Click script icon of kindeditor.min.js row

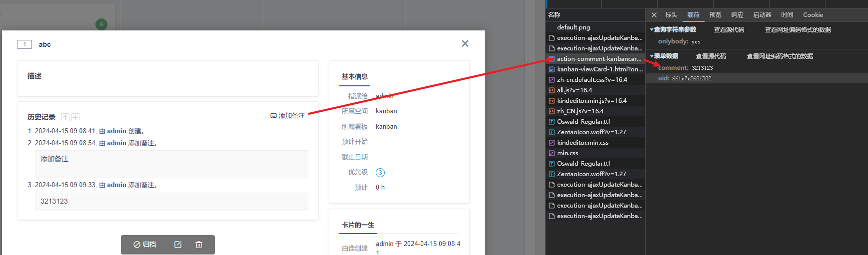click(552, 101)
